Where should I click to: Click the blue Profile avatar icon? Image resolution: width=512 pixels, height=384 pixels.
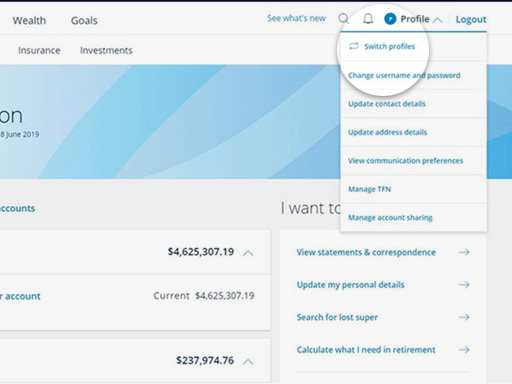[390, 19]
